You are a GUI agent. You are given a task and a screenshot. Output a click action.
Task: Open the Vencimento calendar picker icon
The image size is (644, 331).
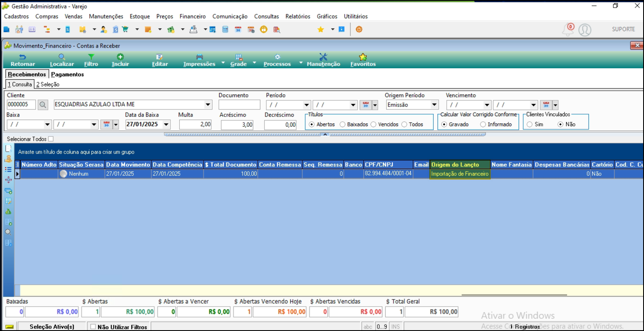pyautogui.click(x=546, y=105)
